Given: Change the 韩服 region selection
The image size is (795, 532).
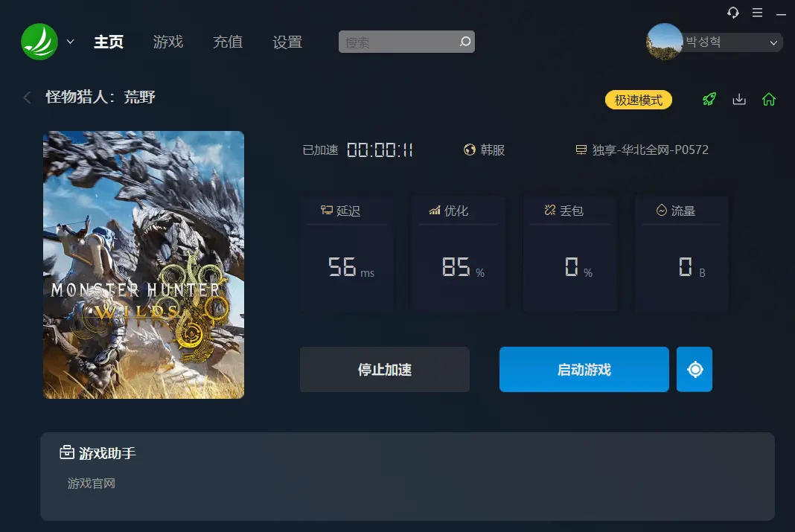Looking at the screenshot, I should 484,150.
